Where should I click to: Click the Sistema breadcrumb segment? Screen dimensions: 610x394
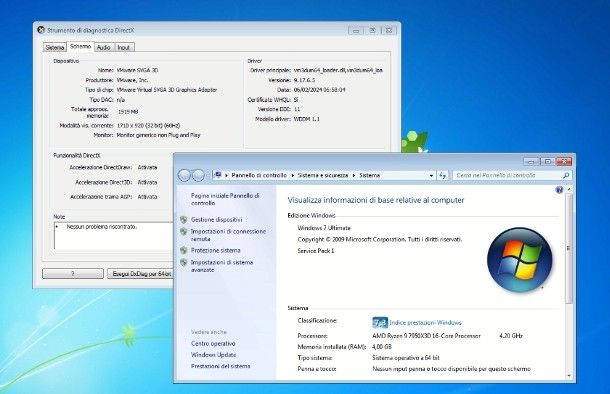[370, 175]
